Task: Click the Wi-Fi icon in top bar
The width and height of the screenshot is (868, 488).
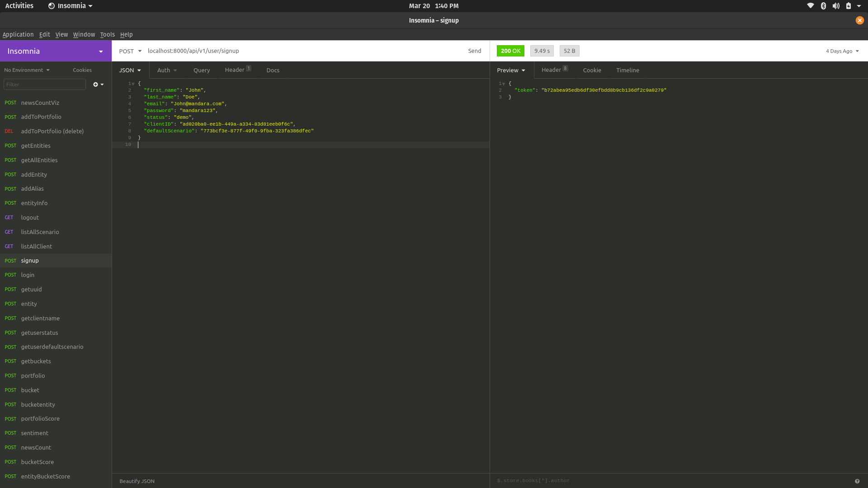Action: point(810,6)
